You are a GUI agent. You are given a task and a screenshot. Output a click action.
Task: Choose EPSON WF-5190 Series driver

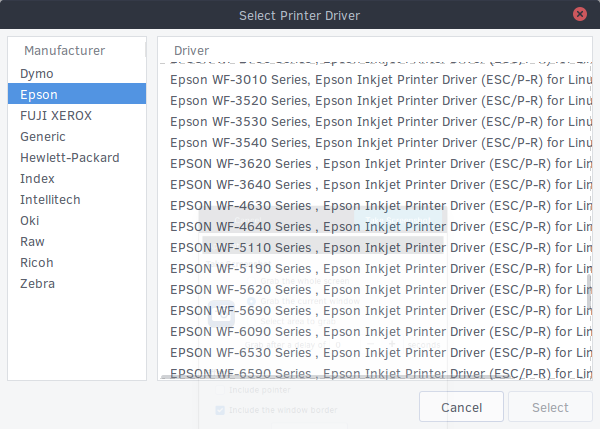pos(375,269)
